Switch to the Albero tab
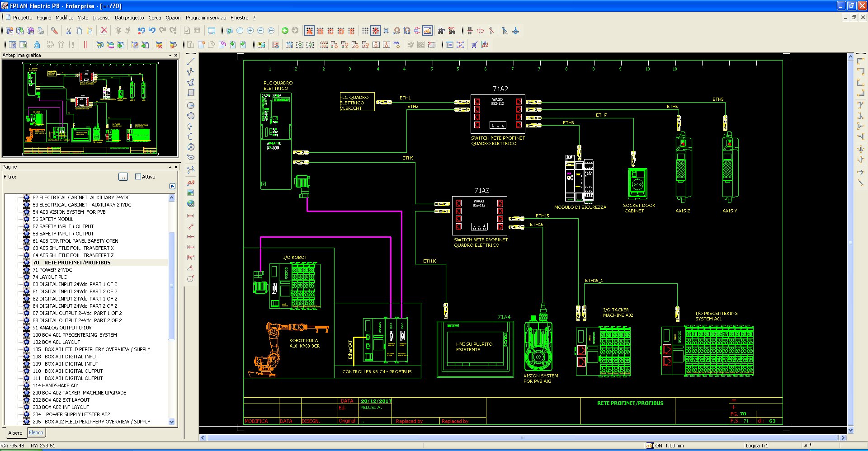868x451 pixels. click(x=15, y=432)
